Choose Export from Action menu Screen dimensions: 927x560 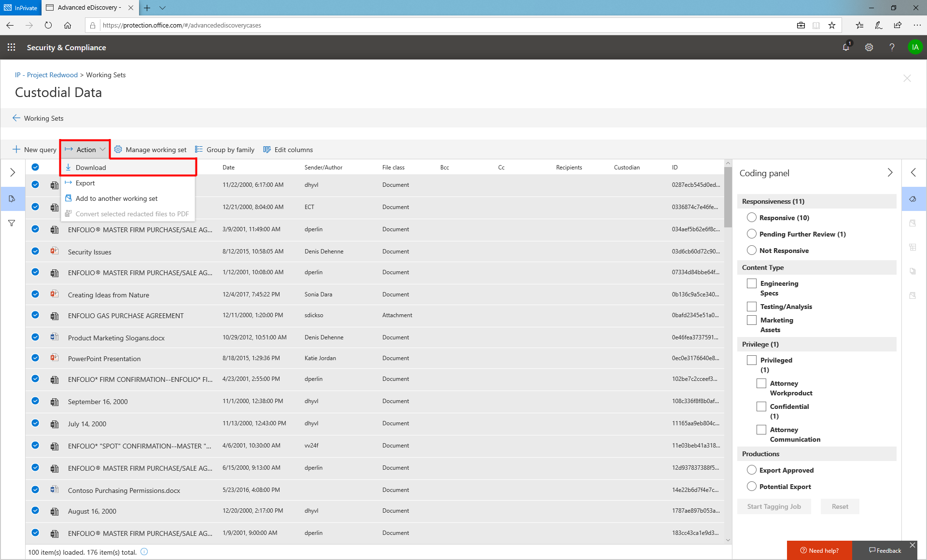[127, 183]
